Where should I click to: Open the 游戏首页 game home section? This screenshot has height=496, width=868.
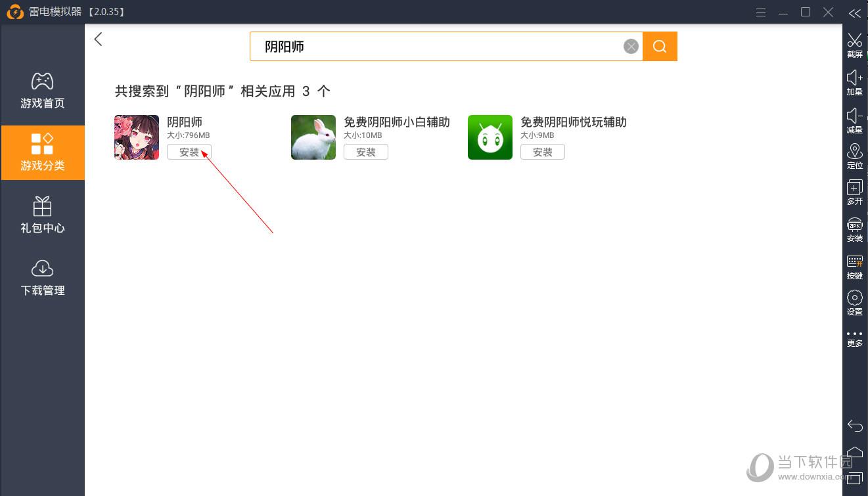[x=43, y=91]
